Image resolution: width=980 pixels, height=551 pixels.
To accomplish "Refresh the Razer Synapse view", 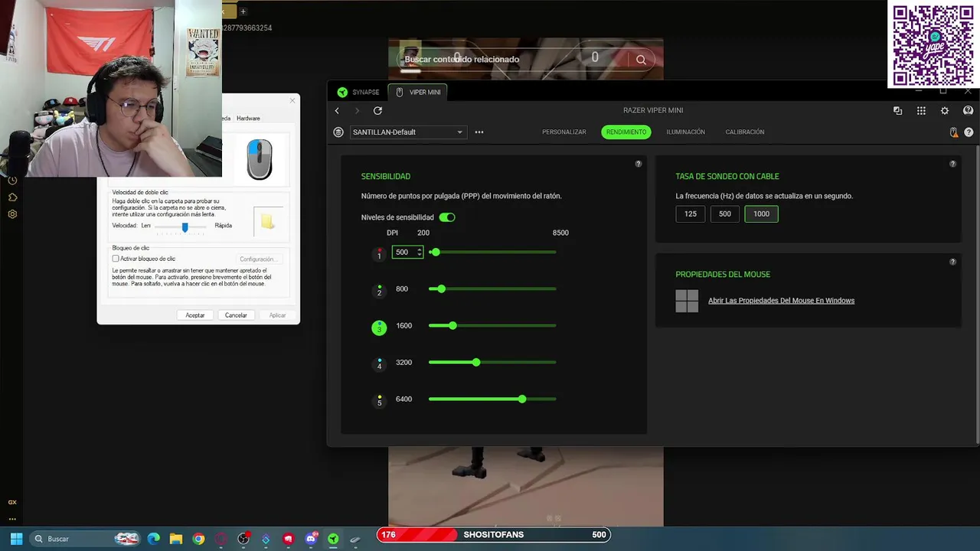I will pyautogui.click(x=377, y=111).
